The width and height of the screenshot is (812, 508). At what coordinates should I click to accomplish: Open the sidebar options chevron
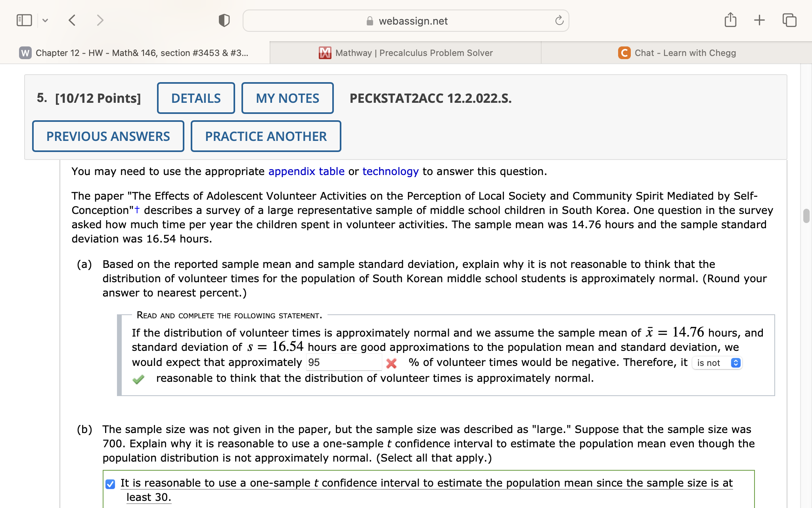tap(45, 20)
